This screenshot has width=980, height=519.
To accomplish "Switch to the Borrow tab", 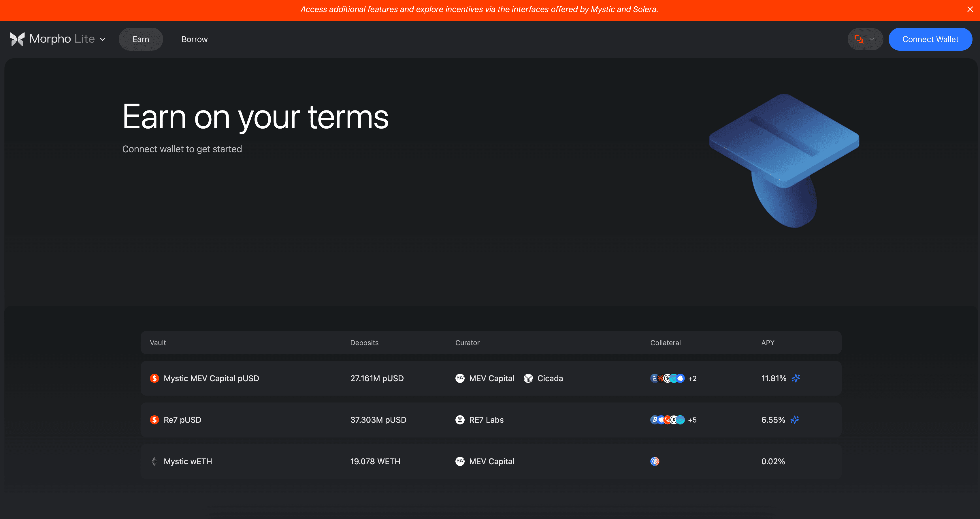I will coord(194,39).
